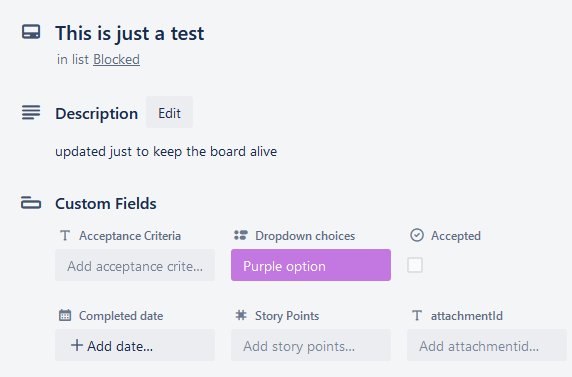Click the checkmark circle icon by Accepted
The height and width of the screenshot is (377, 572).
coord(417,235)
